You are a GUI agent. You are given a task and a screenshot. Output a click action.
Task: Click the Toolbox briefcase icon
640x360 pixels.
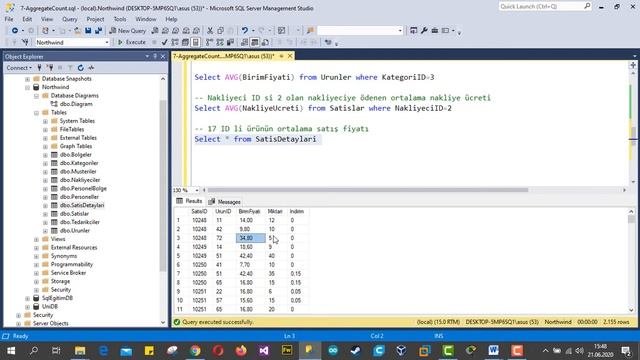435,31
